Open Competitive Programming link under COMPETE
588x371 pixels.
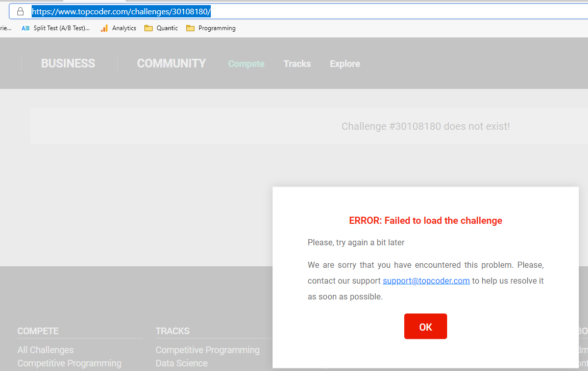click(69, 363)
